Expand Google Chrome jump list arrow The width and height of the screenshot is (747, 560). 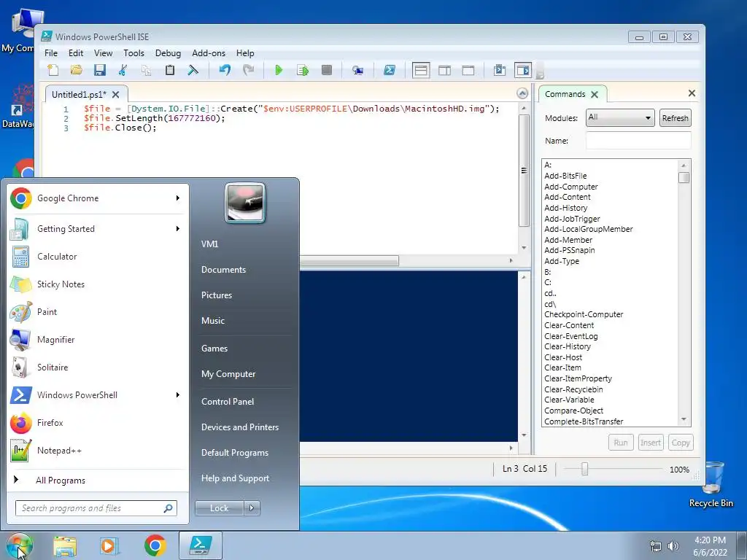point(178,198)
